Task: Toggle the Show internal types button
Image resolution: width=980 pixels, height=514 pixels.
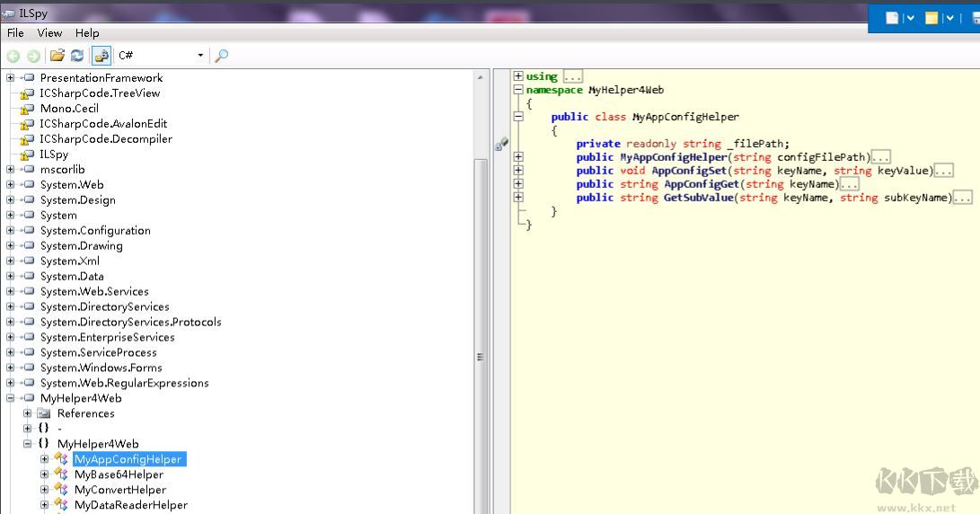Action: pyautogui.click(x=102, y=56)
